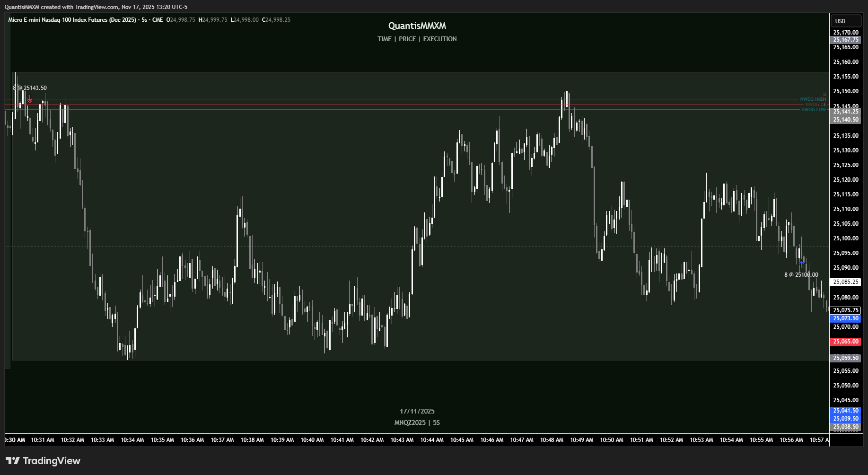Click the MNQZ2025 | 5S watermark text
868x475 pixels.
[417, 422]
